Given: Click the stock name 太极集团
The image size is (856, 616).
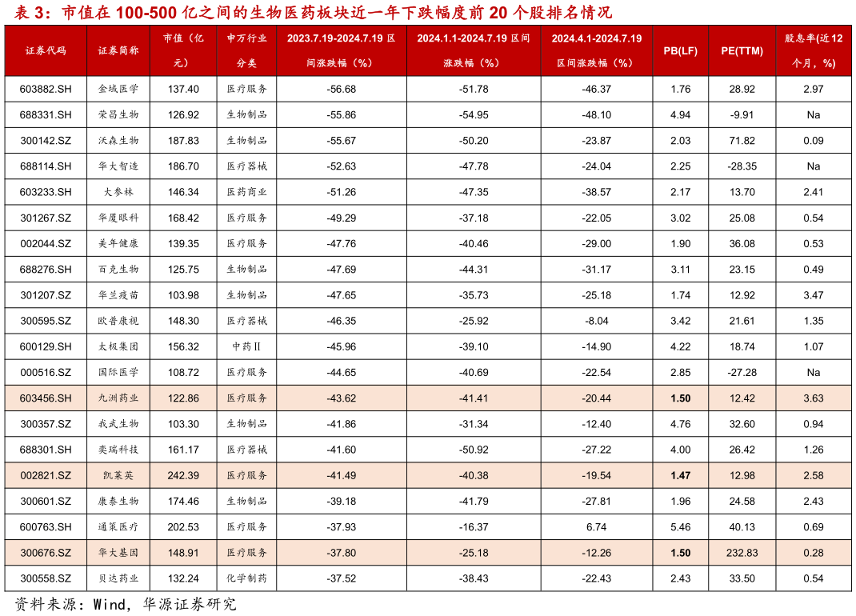Looking at the screenshot, I should (x=118, y=346).
